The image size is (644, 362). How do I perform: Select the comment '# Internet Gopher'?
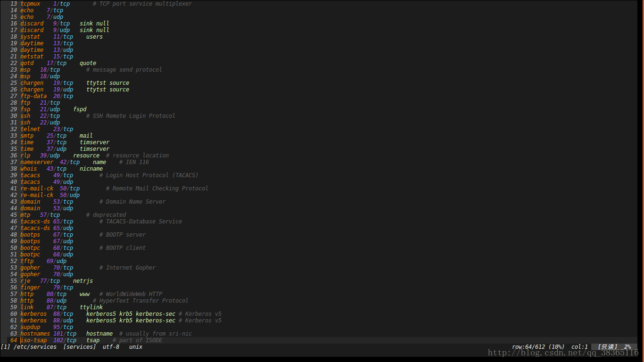[127, 268]
